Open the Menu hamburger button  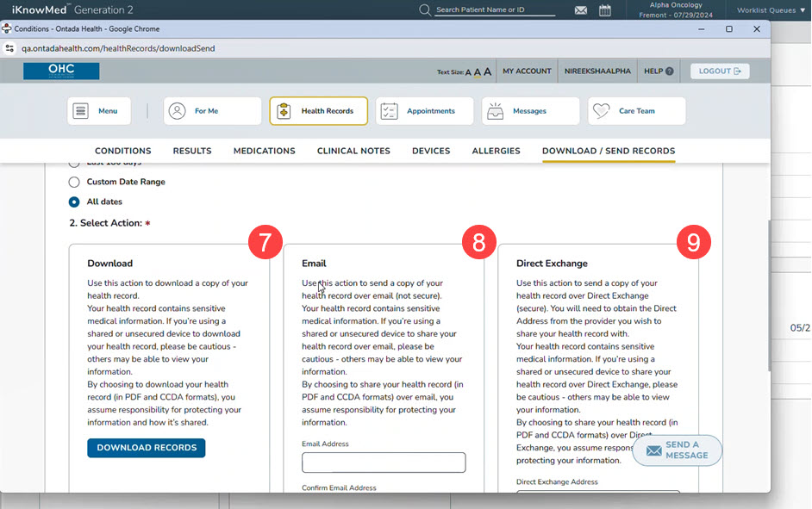pyautogui.click(x=99, y=111)
